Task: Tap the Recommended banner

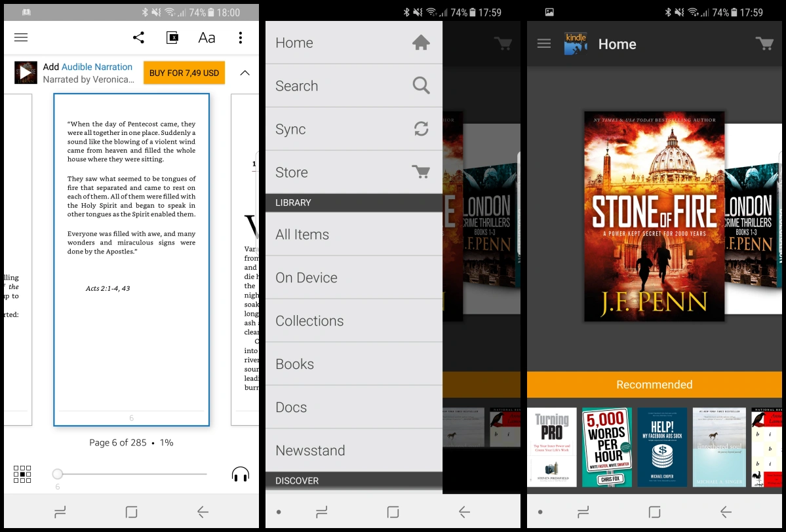Action: (654, 385)
